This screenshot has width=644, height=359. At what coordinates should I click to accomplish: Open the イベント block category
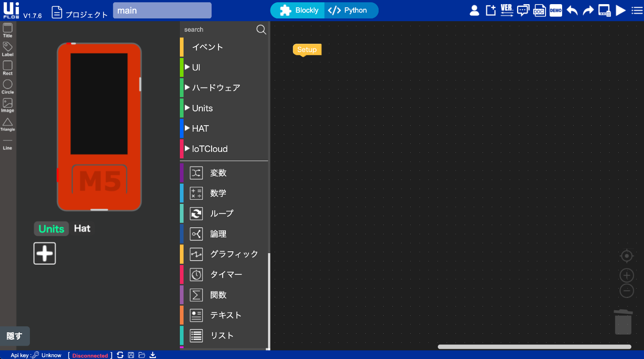224,47
